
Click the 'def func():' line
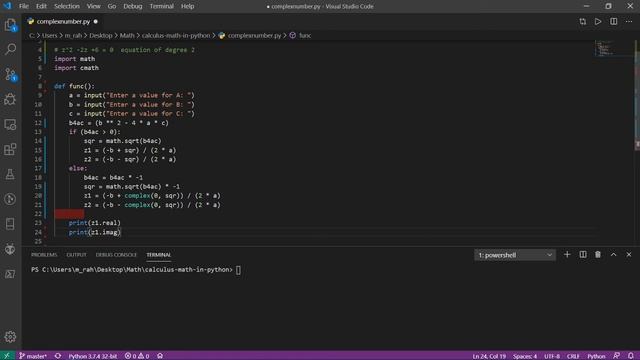click(74, 86)
